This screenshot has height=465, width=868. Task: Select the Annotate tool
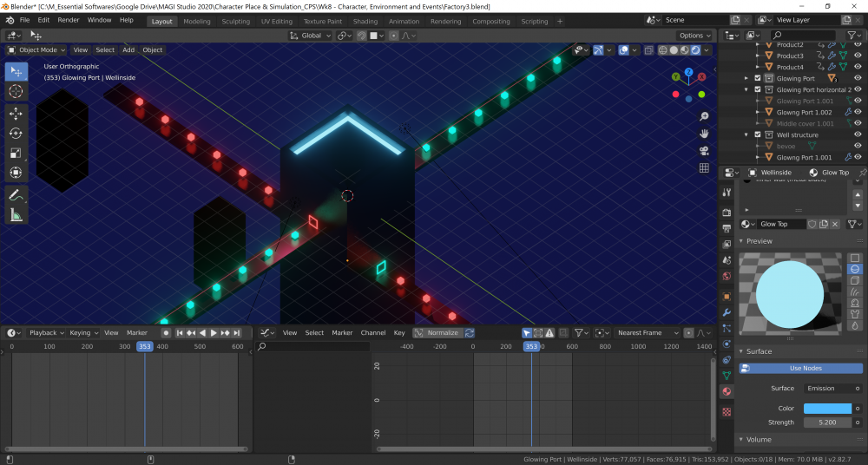click(16, 195)
